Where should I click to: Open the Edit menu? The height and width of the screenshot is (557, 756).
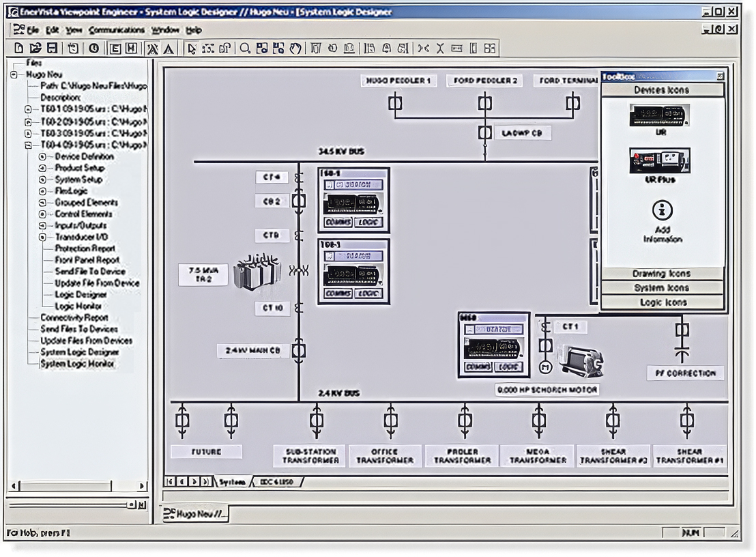click(52, 30)
